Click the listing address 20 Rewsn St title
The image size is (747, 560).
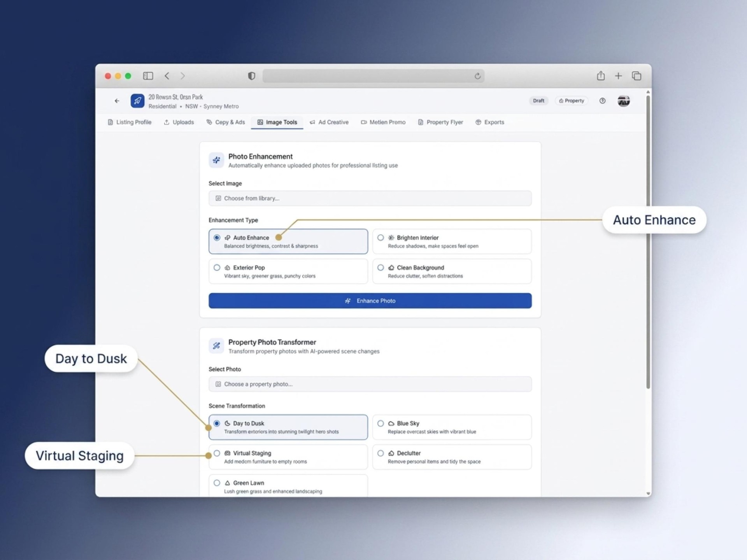pyautogui.click(x=175, y=97)
